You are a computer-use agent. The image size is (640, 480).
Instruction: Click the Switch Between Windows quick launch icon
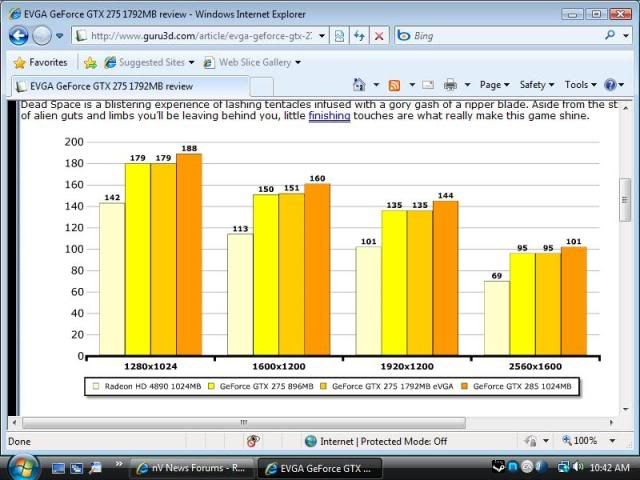pos(77,468)
